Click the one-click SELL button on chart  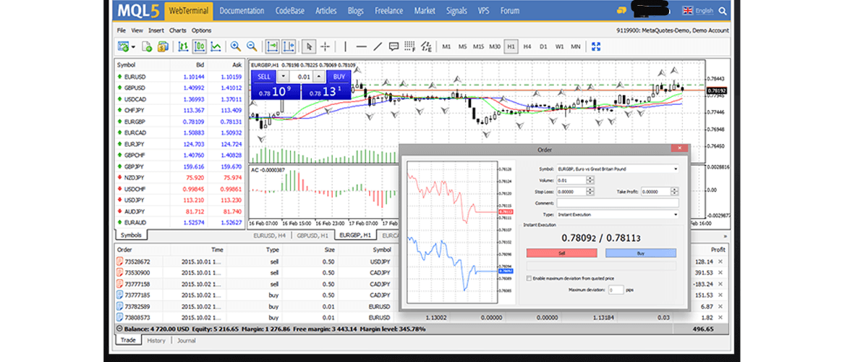tap(264, 76)
